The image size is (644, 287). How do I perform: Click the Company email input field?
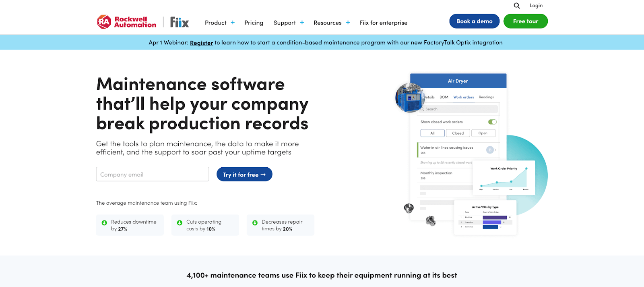coord(152,175)
